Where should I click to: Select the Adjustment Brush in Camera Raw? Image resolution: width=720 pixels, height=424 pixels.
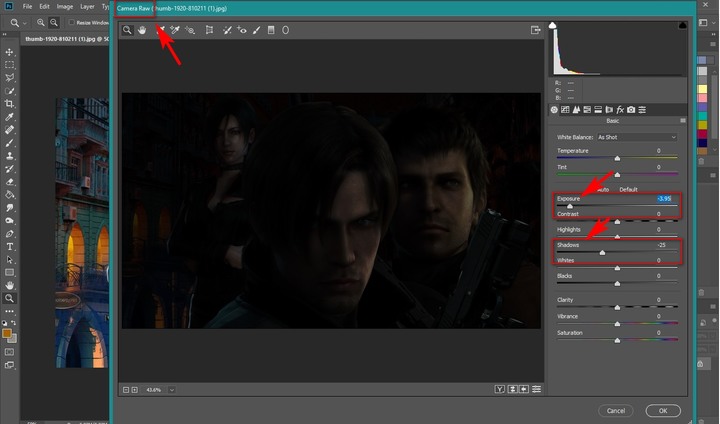257,30
